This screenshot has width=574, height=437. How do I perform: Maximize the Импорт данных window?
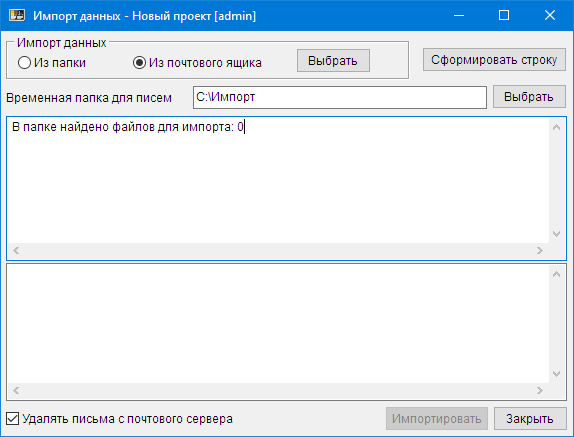point(504,15)
